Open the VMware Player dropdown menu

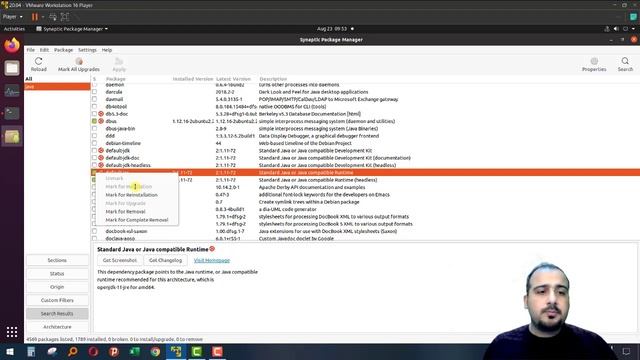point(13,17)
